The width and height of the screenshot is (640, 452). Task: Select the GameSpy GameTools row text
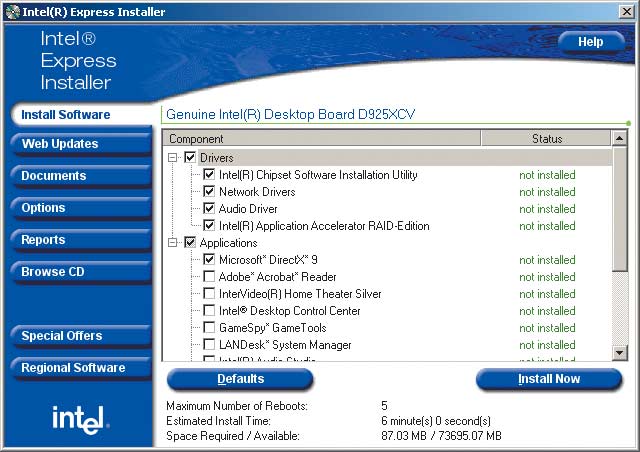(273, 328)
